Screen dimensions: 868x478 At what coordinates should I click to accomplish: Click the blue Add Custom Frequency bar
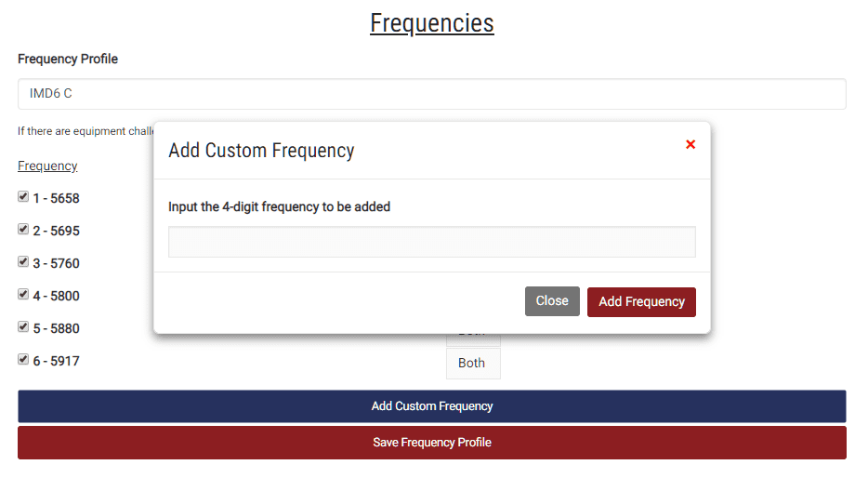pyautogui.click(x=432, y=406)
